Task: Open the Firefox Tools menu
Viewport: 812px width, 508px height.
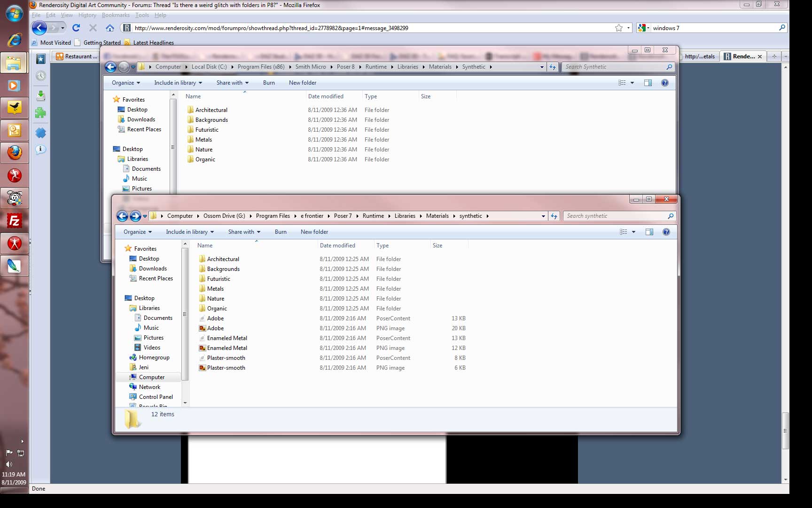Action: [142, 15]
